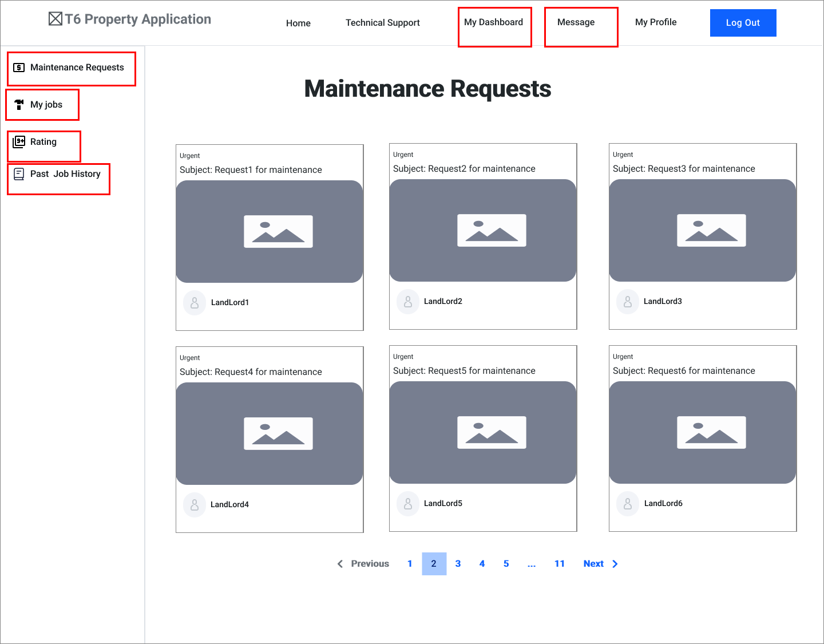
Task: Go to page 5
Action: tap(506, 564)
